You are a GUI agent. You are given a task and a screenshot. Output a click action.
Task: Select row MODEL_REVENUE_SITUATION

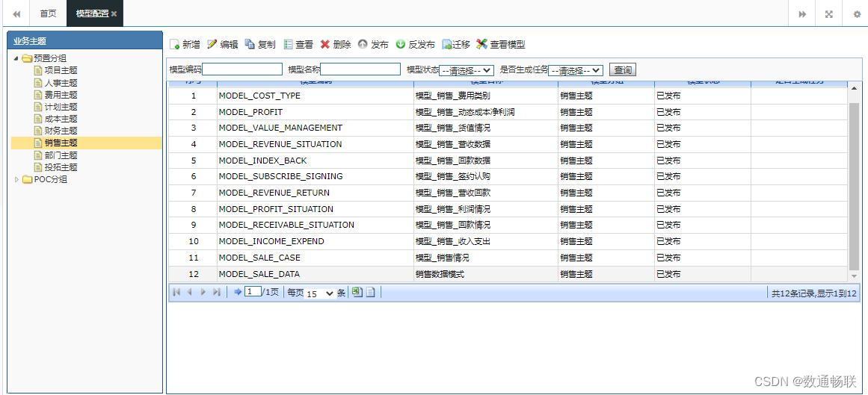pyautogui.click(x=508, y=144)
